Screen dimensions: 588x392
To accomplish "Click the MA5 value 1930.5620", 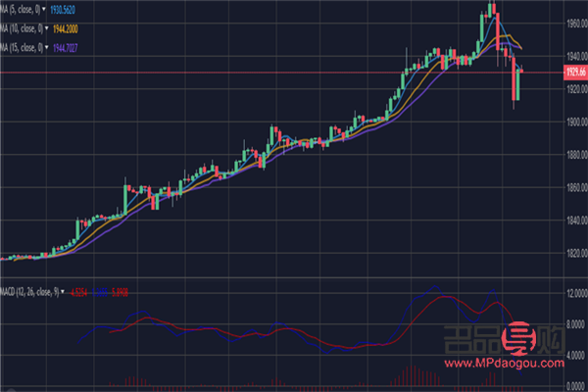I will [x=63, y=10].
